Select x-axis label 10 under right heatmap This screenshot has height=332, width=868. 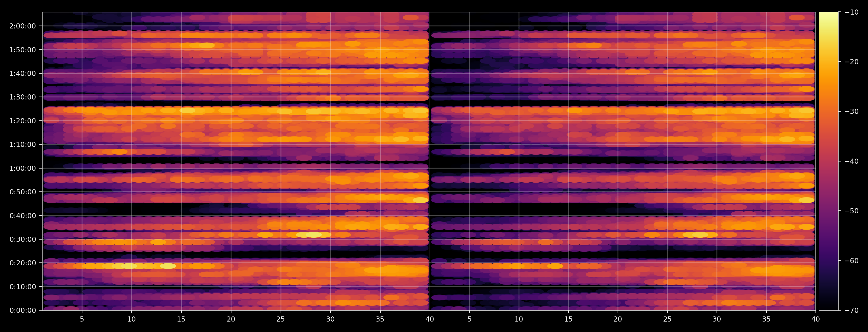pyautogui.click(x=519, y=319)
